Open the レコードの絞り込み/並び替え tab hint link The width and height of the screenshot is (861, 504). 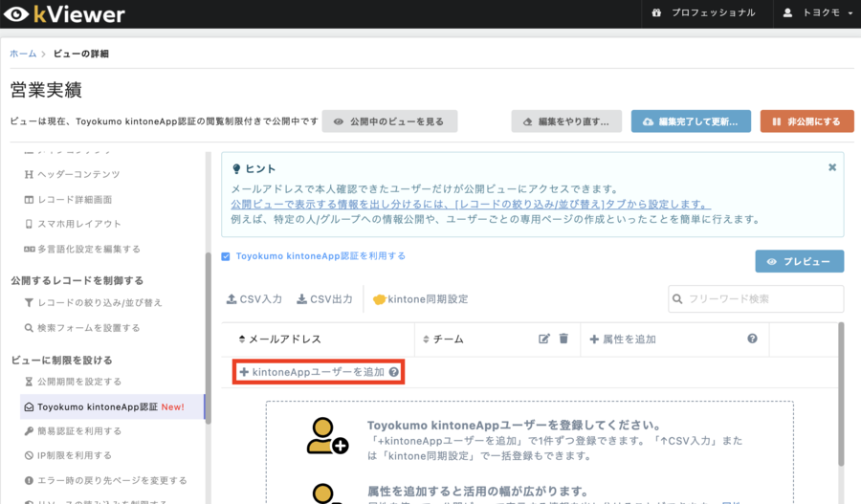tap(471, 205)
